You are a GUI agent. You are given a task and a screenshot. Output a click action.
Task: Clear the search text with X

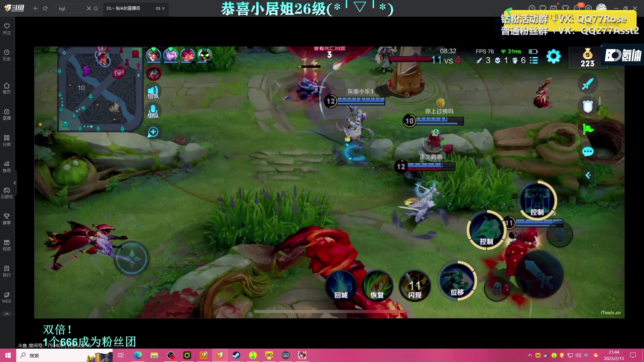89,8
